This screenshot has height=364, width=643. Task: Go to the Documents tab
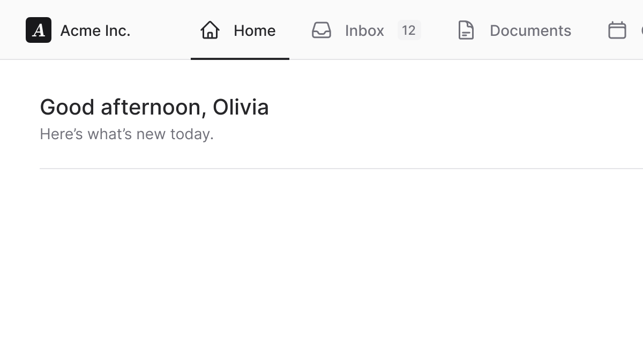coord(530,31)
